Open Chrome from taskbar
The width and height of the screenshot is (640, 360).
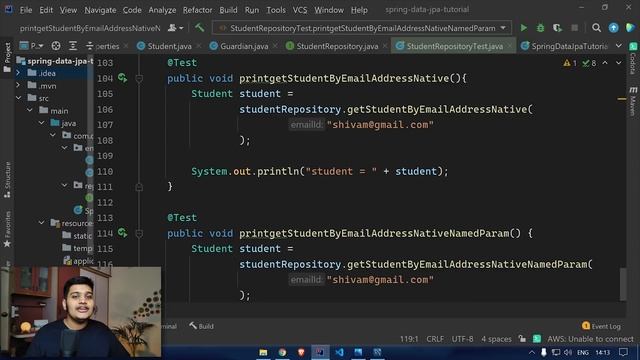point(282,352)
